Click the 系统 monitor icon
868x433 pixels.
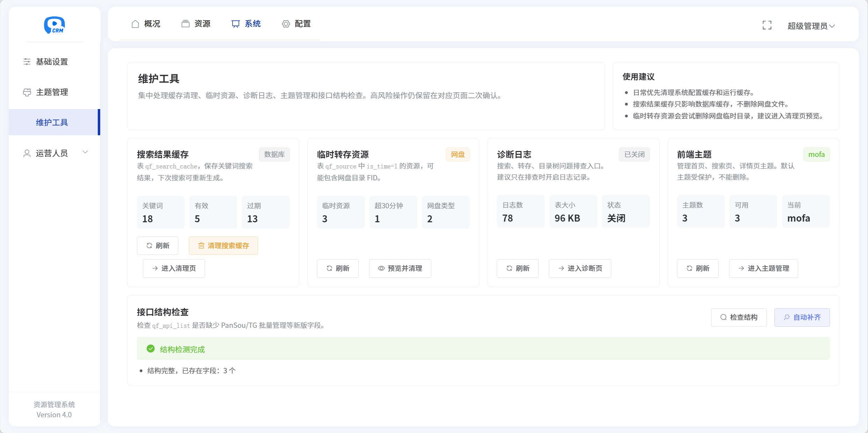(236, 24)
